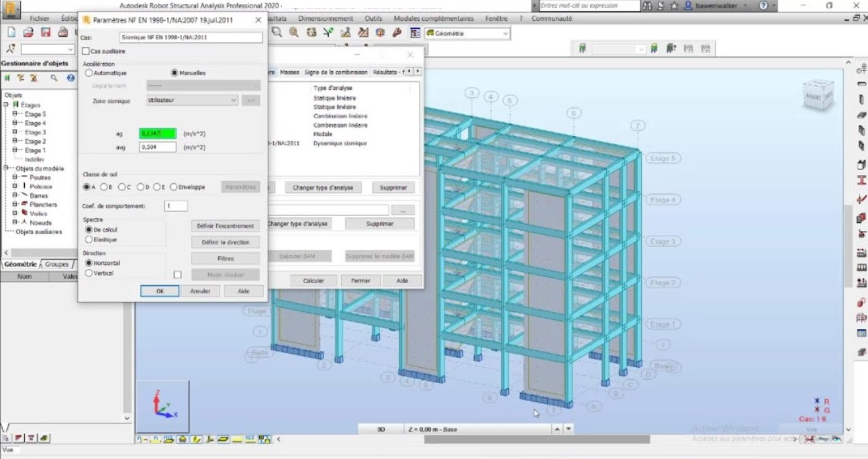This screenshot has height=459, width=868.
Task: Expand the Voiles tree node
Action: [x=15, y=213]
